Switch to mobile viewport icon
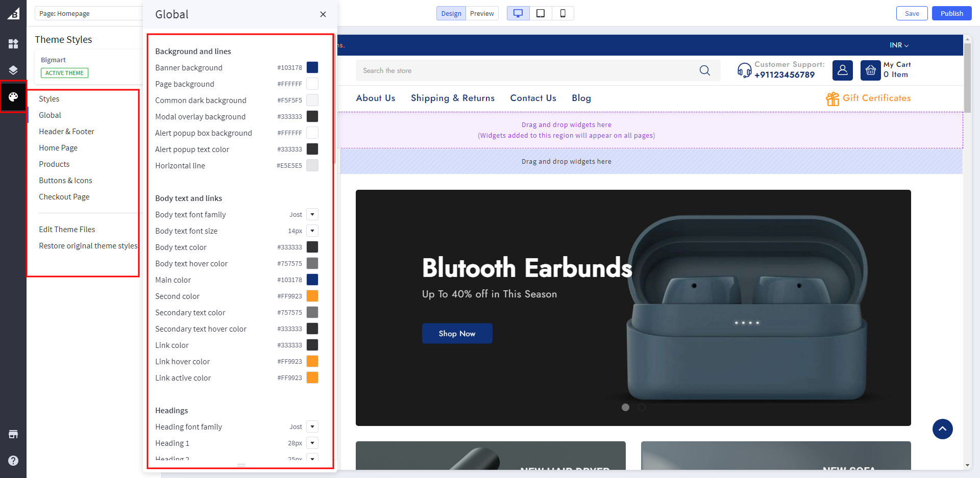980x478 pixels. click(x=562, y=13)
